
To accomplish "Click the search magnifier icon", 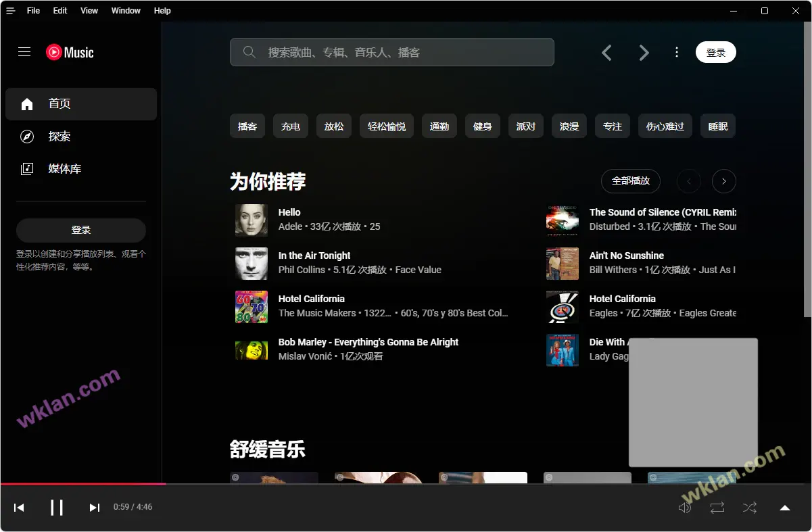I will 249,52.
